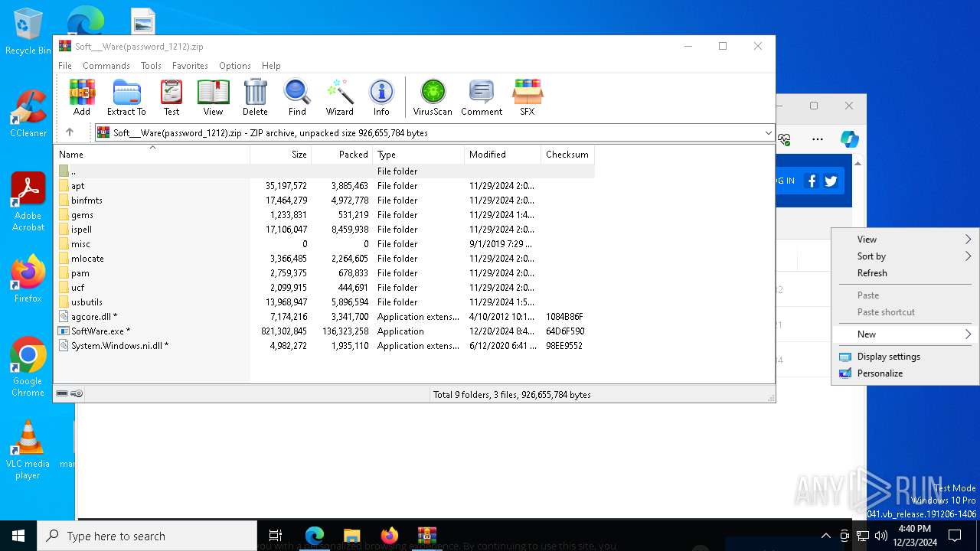Click the SFX toolbar icon
This screenshot has width=980, height=551.
click(x=528, y=97)
